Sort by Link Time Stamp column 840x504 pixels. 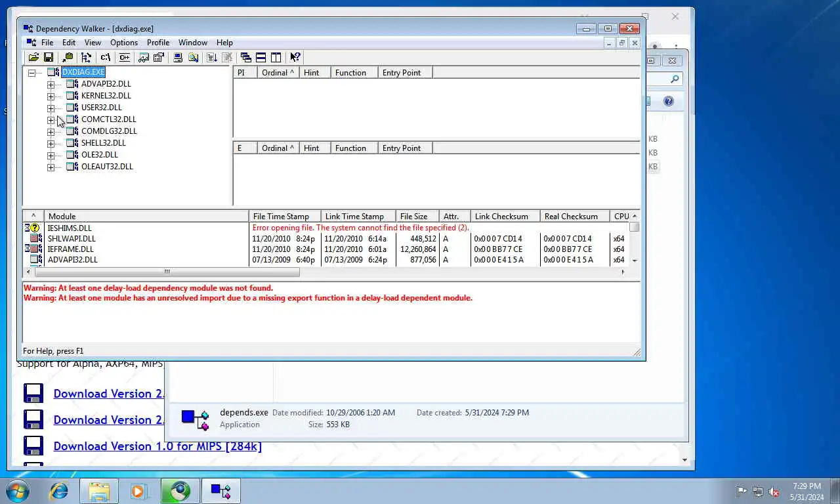[358, 216]
